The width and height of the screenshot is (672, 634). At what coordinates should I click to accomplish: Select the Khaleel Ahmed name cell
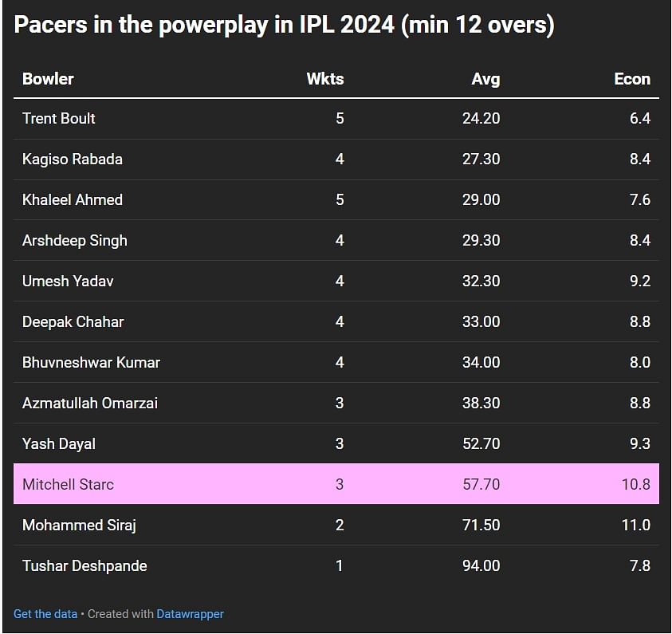(73, 200)
